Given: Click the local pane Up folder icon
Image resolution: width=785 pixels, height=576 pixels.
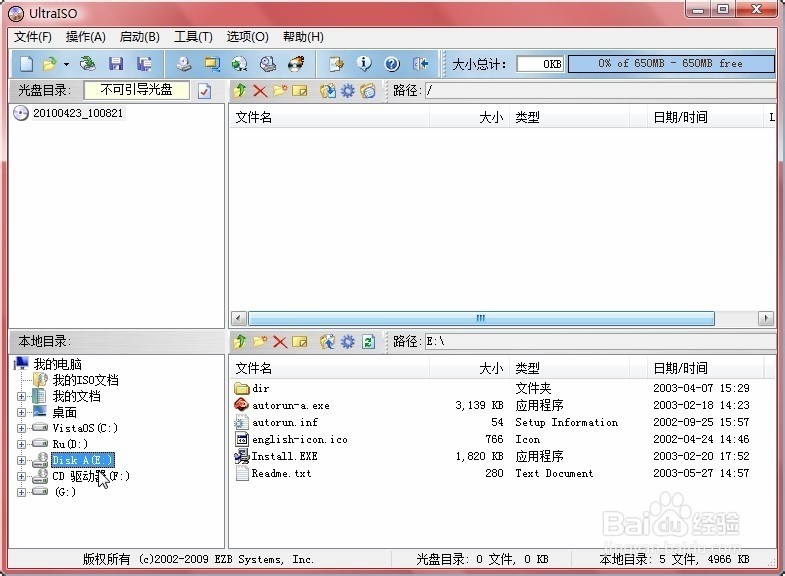Looking at the screenshot, I should [x=240, y=342].
